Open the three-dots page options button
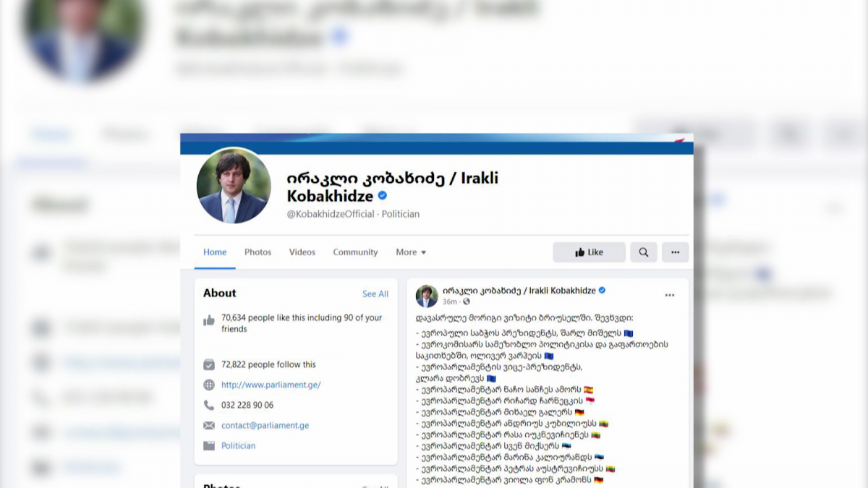Screen dimensions: 868x488 coord(675,252)
